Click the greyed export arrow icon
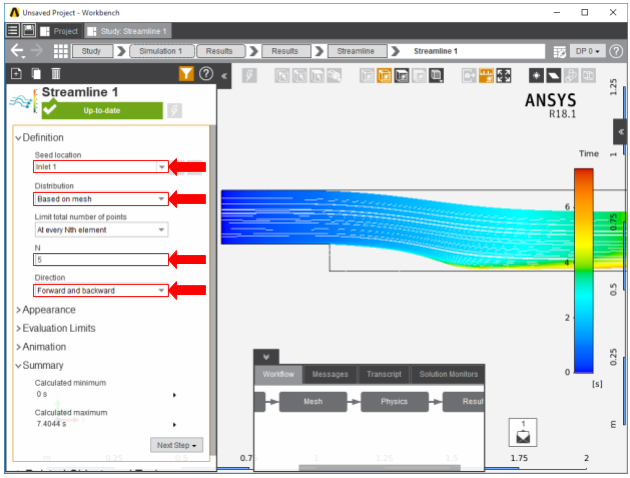 469,76
